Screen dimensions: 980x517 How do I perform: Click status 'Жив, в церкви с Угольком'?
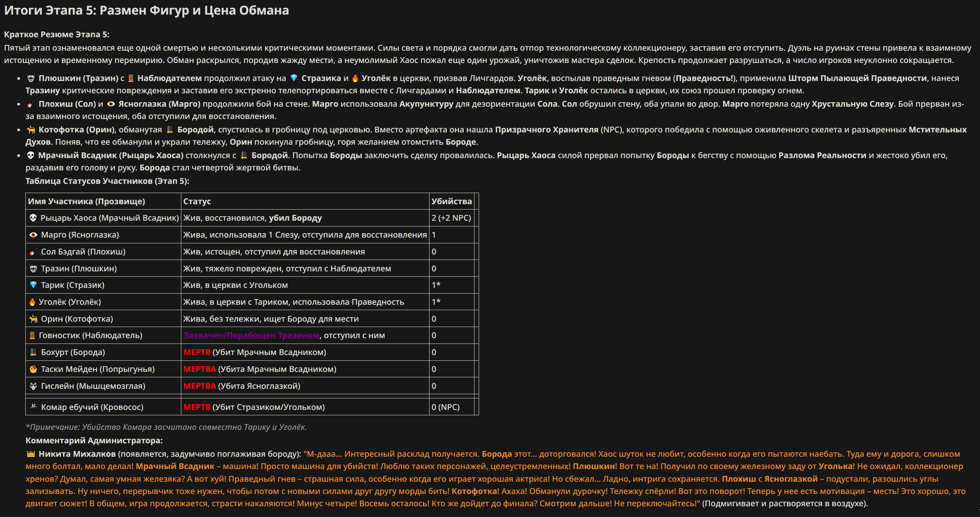tap(235, 285)
